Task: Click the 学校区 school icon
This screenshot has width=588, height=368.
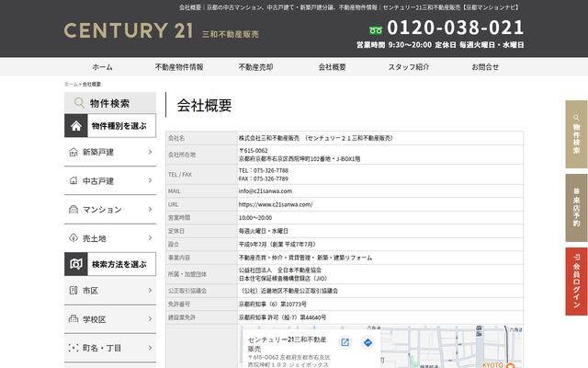Action: 73,319
